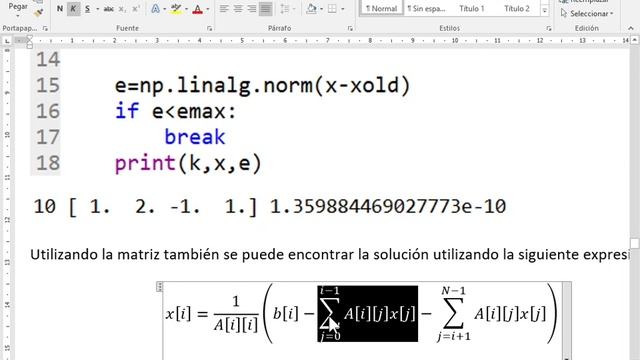Click the output value 1.359884469027773e-10
This screenshot has height=360, width=640.
click(388, 207)
